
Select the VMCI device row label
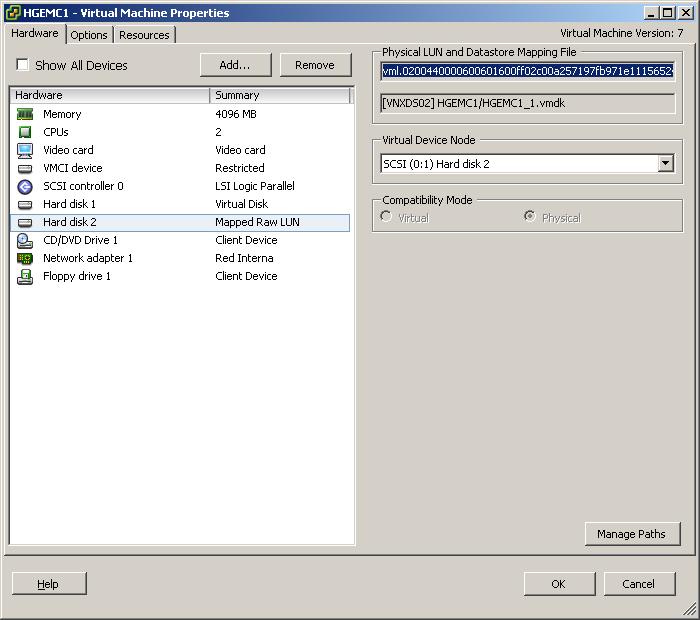click(x=73, y=168)
